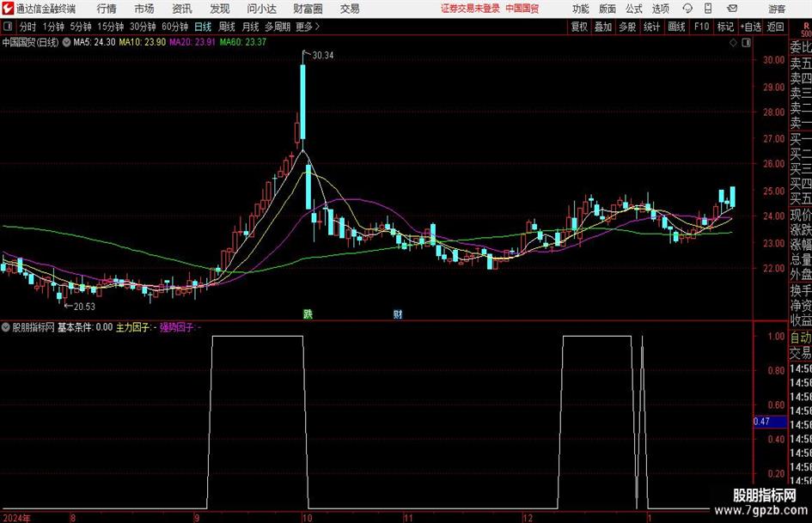Switch to the 15分钟 period tab
Viewport: 812px width, 523px height.
(111, 27)
